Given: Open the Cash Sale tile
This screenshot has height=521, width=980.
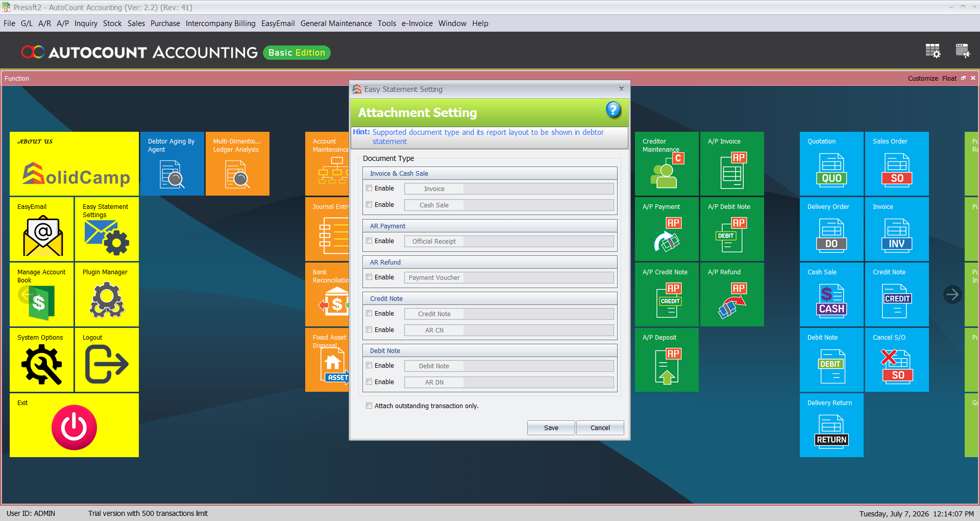Looking at the screenshot, I should (831, 295).
